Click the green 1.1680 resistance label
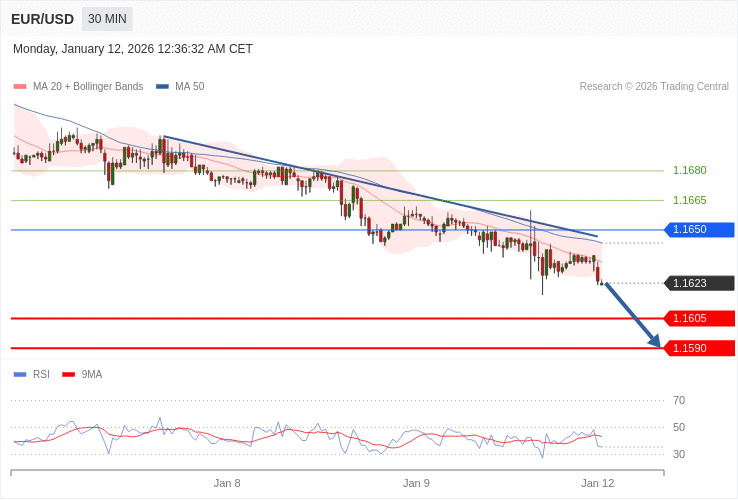 (689, 171)
